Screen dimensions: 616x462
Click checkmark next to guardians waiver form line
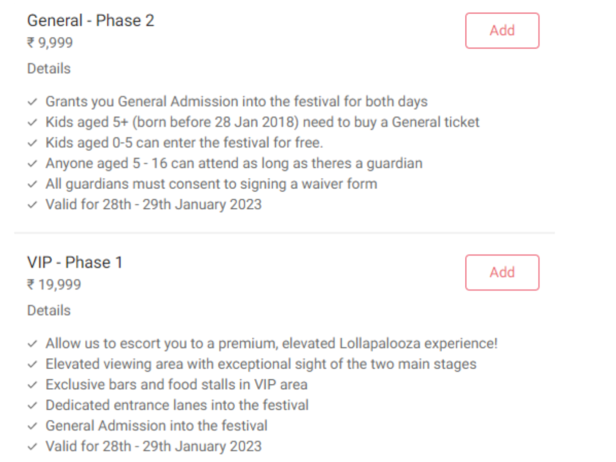pyautogui.click(x=33, y=184)
